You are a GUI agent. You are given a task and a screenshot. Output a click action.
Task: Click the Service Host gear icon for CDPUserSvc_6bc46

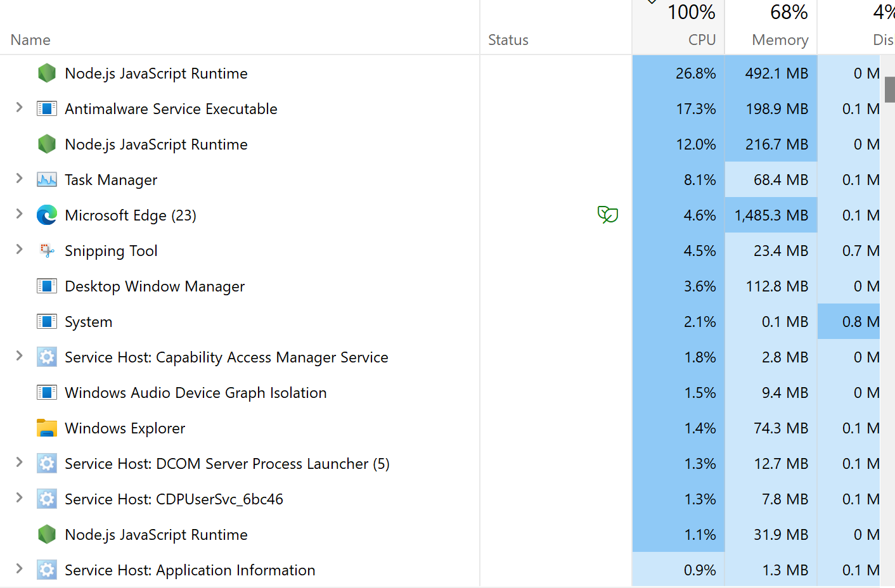coord(47,499)
